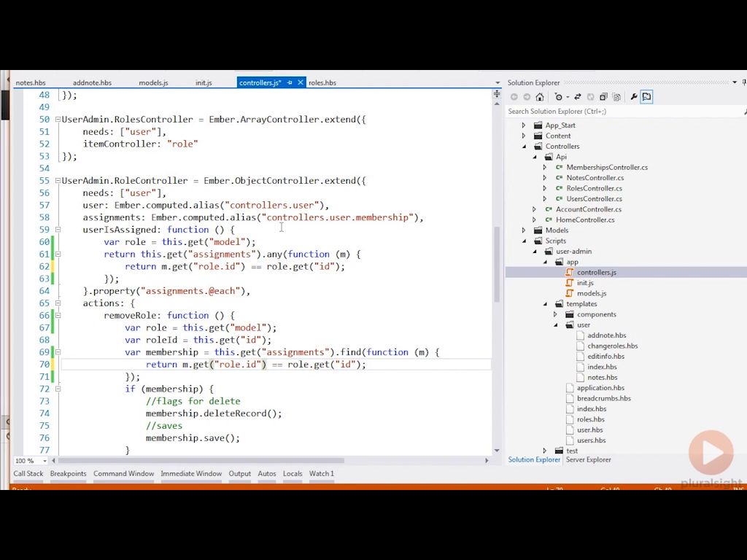Collapse the actions block outline at line 65

(x=58, y=303)
